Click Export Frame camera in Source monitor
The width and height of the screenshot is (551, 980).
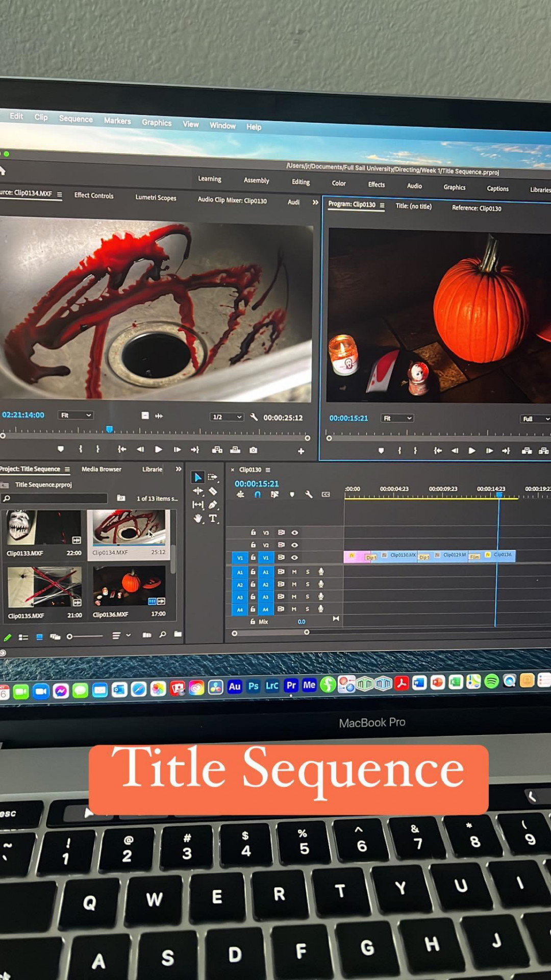pyautogui.click(x=253, y=450)
